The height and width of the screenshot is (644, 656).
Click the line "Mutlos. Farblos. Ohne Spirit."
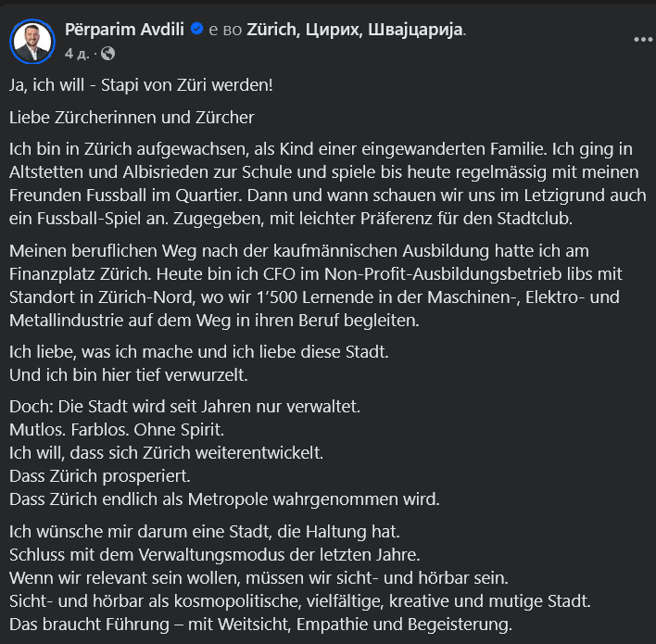117,431
